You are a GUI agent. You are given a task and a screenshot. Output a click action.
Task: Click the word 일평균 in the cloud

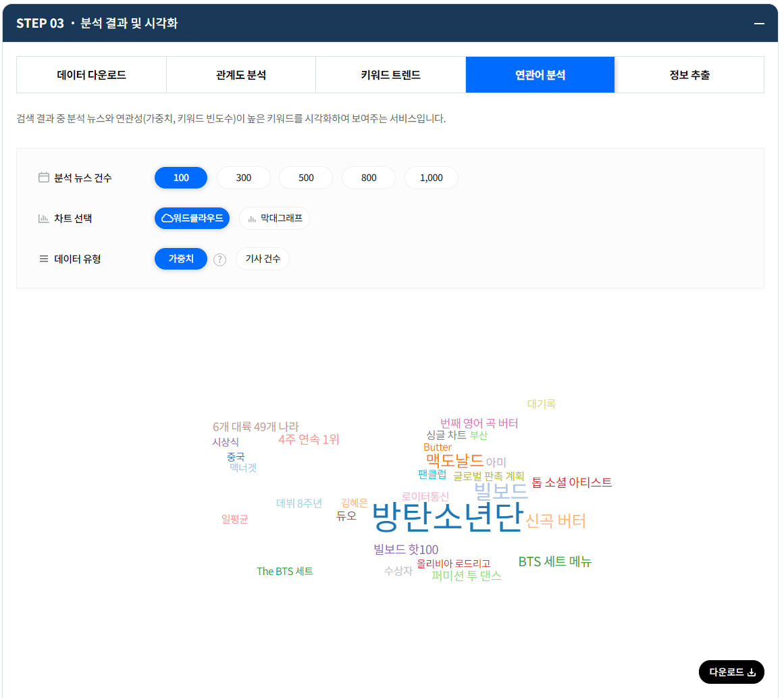(235, 520)
